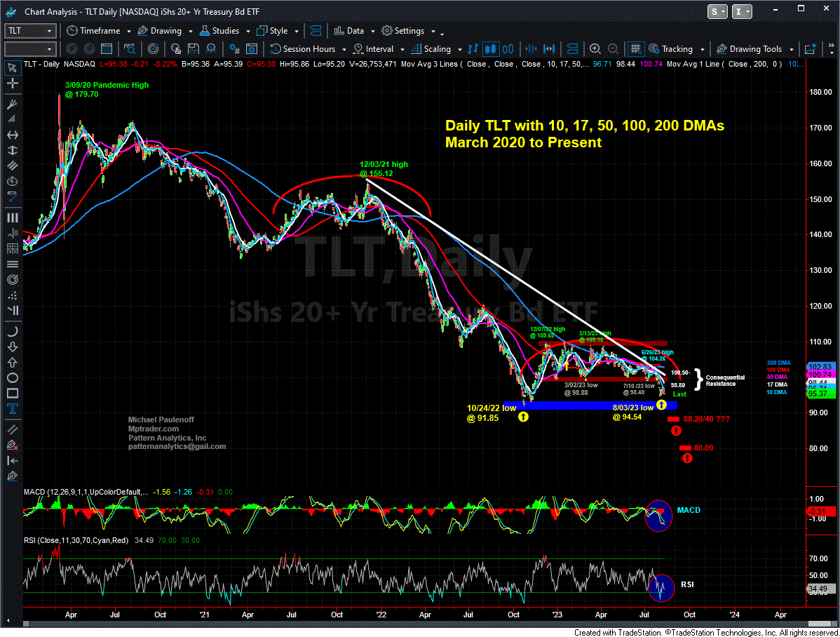
Task: Click the snap-to-left arrow icon
Action: tap(12, 461)
